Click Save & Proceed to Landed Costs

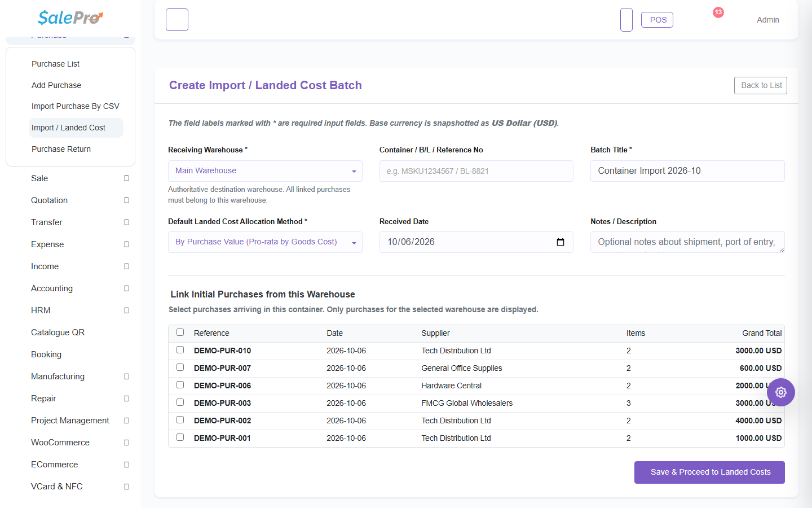[x=709, y=472]
